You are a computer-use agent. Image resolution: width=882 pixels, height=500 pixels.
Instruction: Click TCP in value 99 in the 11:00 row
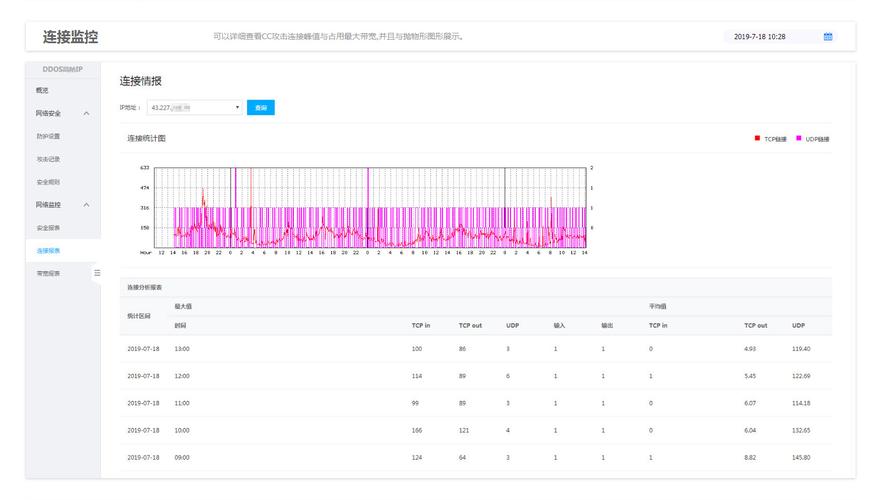415,403
